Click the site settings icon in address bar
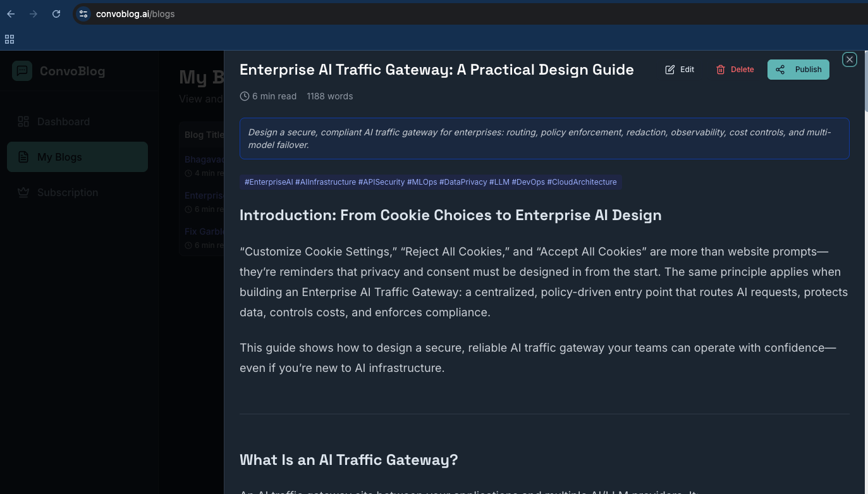868x494 pixels. click(x=83, y=13)
